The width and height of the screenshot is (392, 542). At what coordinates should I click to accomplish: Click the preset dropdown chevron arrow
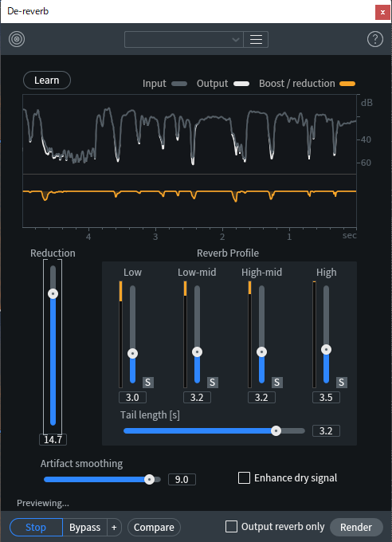point(236,39)
